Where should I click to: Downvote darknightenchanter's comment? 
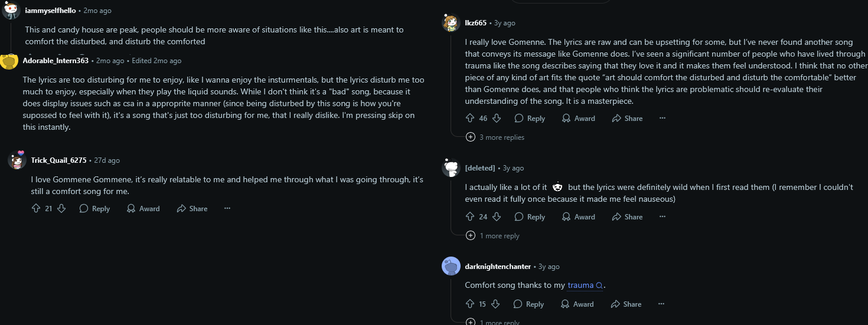495,304
